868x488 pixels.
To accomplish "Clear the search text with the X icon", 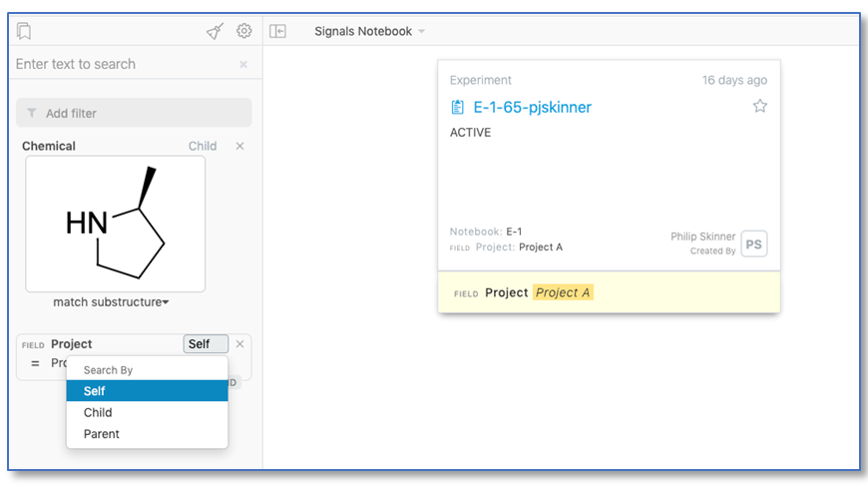I will (243, 65).
